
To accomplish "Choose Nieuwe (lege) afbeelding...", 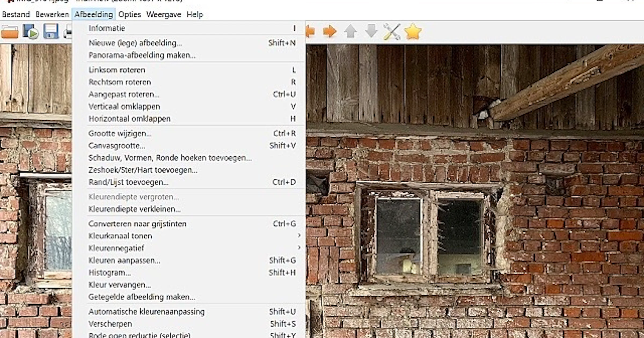I will (189, 43).
